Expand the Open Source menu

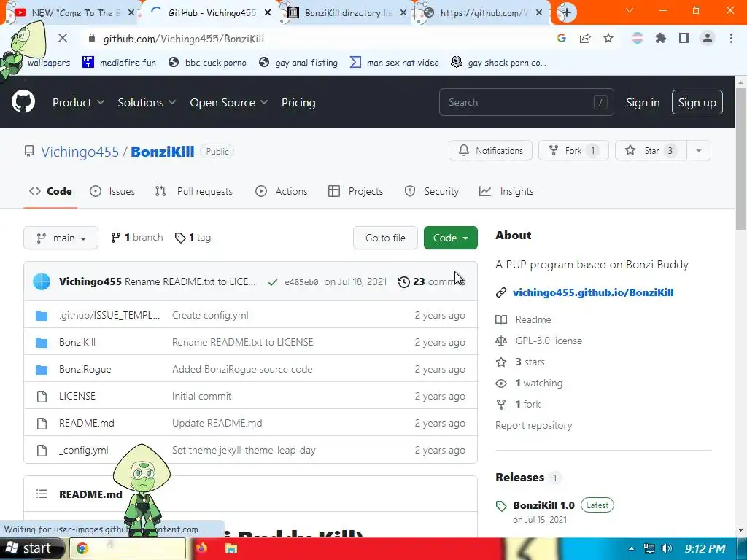pyautogui.click(x=228, y=102)
